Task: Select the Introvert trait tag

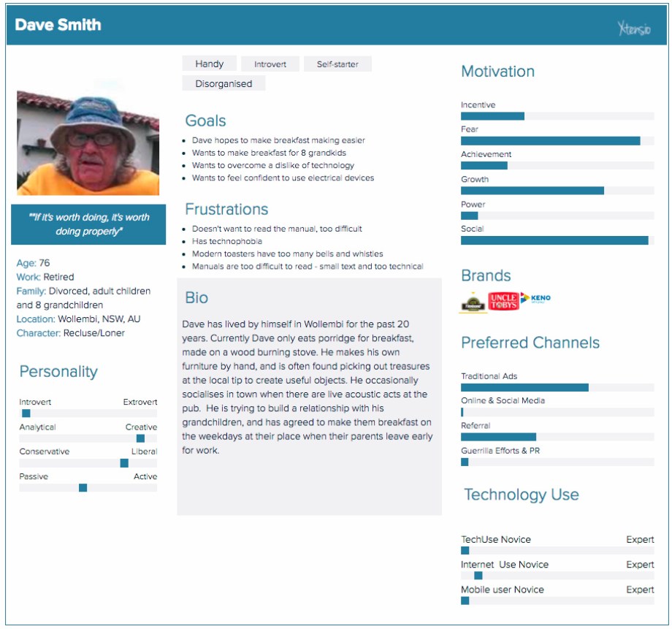Action: [270, 64]
